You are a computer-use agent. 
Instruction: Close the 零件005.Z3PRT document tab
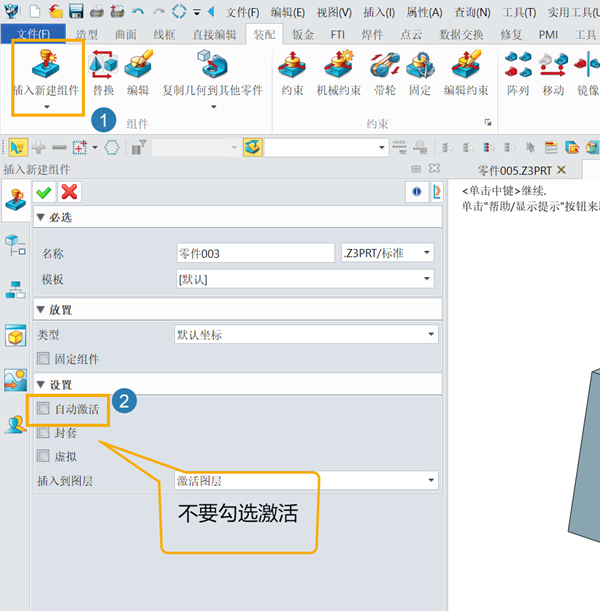pos(561,170)
